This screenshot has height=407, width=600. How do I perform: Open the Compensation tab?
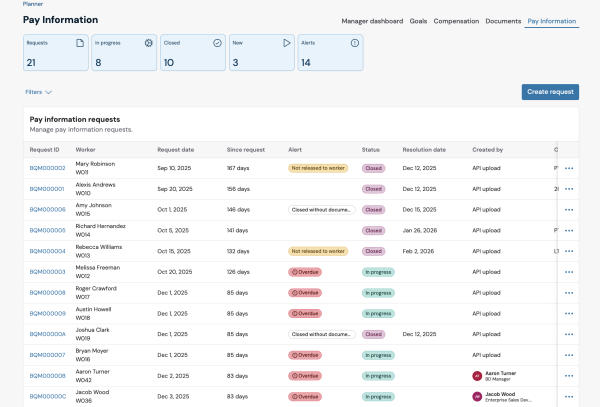click(456, 20)
